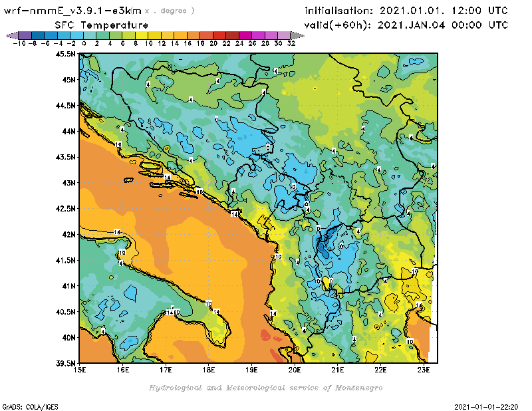This screenshot has width=532, height=411.
Task: Click the wrf-nmmE_v3.9.1-e3km model label
Action: (72, 11)
